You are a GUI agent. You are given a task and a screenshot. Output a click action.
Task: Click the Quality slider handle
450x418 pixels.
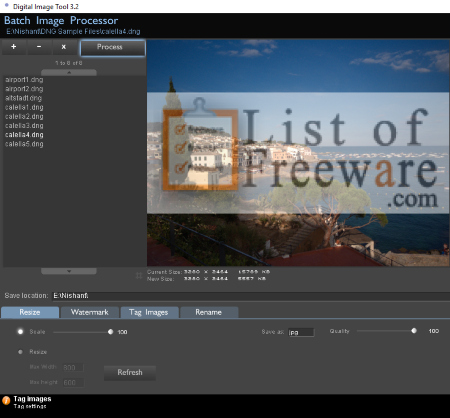point(414,331)
